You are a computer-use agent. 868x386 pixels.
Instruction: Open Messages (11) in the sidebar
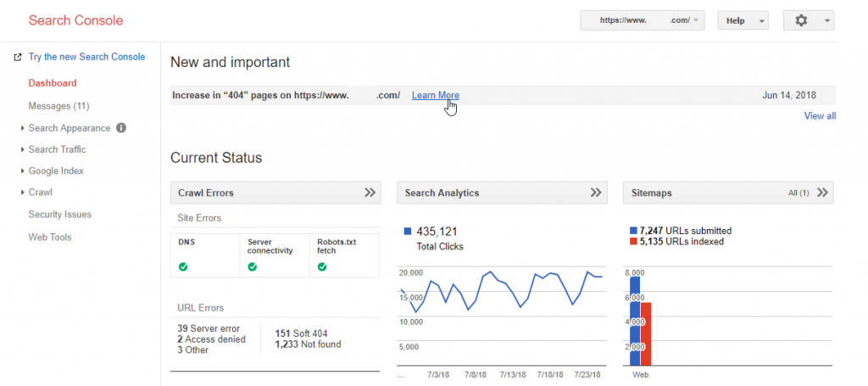click(x=58, y=106)
